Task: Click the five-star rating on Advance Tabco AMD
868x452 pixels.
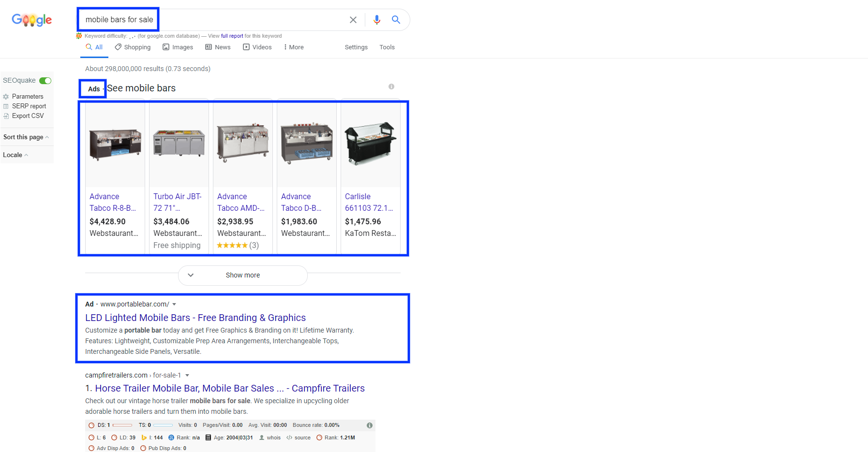Action: click(x=232, y=246)
